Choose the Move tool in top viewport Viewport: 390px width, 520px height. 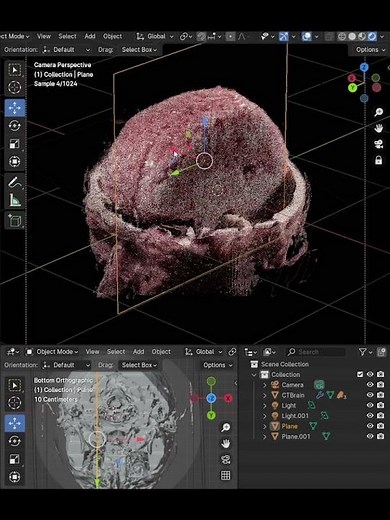coord(14,108)
